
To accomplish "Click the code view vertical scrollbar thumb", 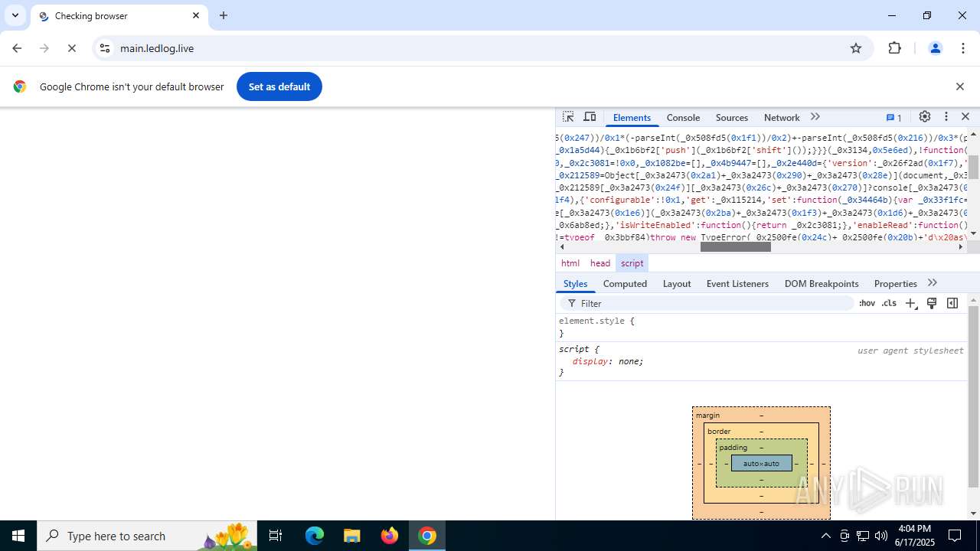I will click(x=974, y=167).
